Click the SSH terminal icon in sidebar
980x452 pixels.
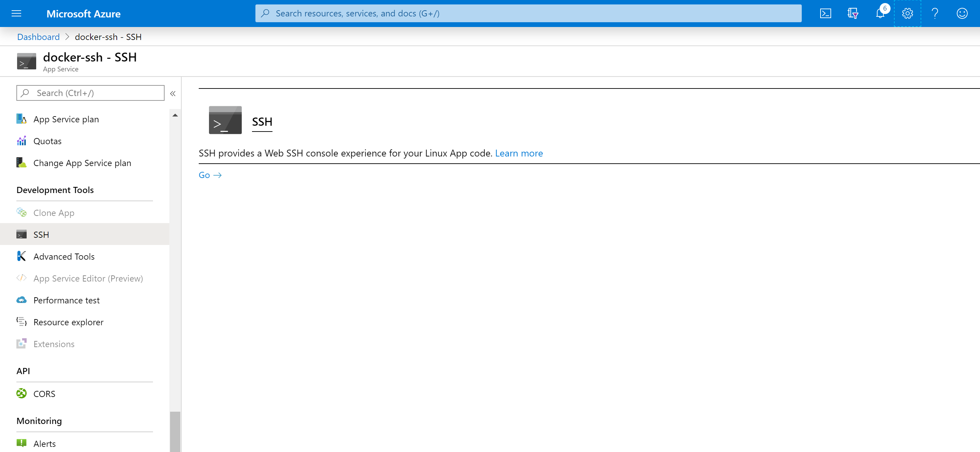tap(22, 234)
